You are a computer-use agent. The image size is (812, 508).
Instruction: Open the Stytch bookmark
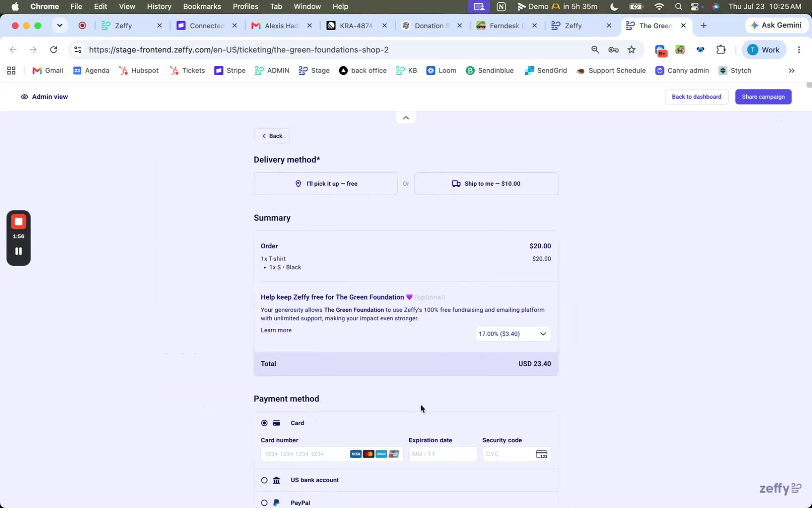tap(735, 71)
